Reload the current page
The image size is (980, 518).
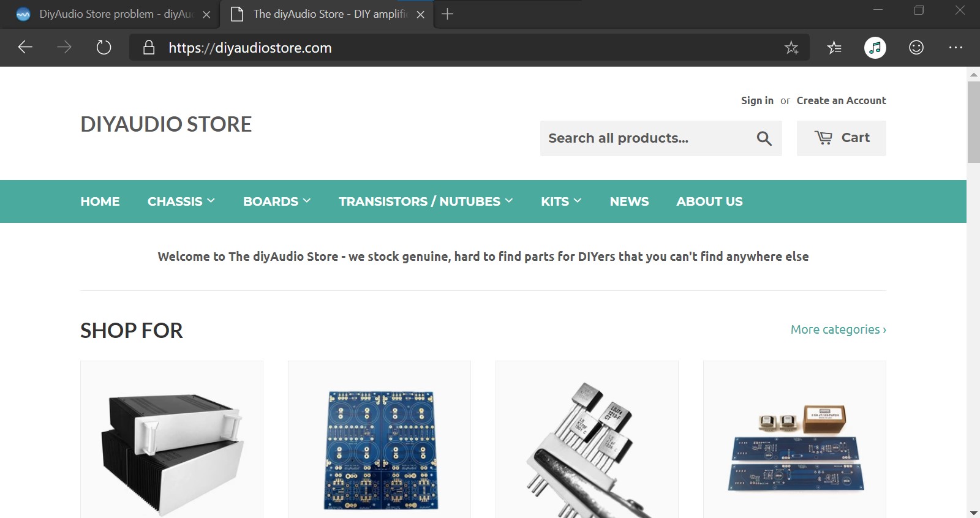pos(104,47)
